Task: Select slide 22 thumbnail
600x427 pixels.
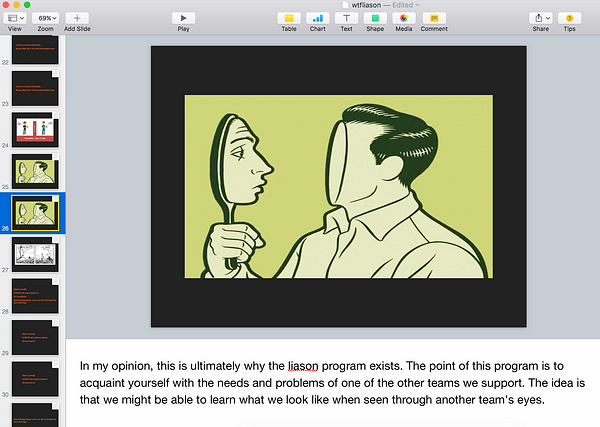Action: point(35,49)
